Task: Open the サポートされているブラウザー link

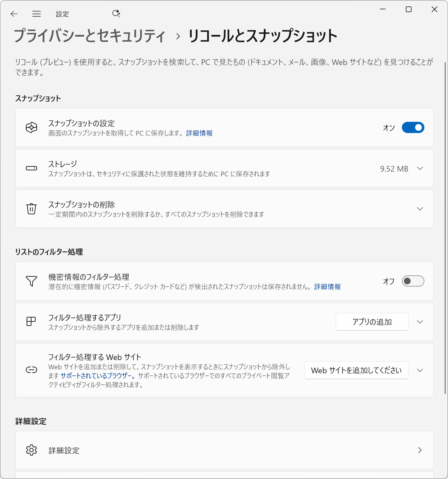Action: (96, 376)
